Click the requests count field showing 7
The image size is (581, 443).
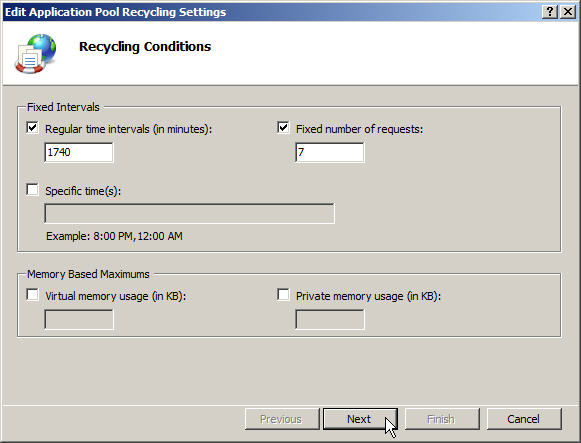coord(329,152)
